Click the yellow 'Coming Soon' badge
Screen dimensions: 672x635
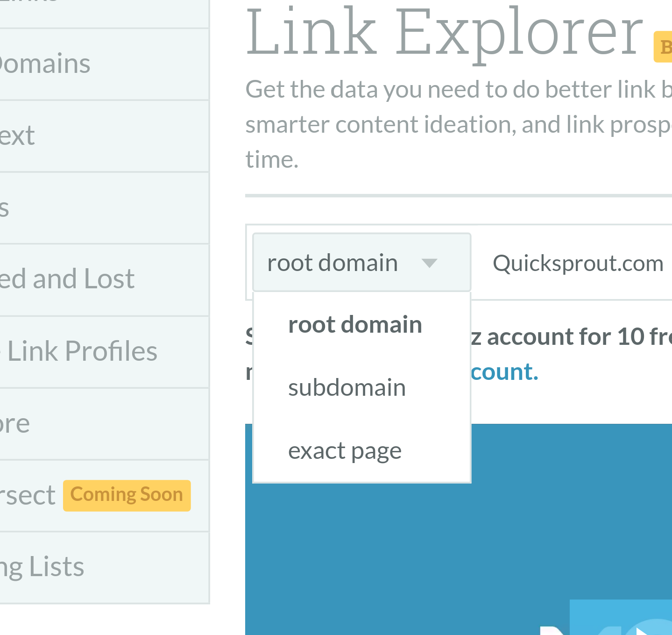[127, 495]
